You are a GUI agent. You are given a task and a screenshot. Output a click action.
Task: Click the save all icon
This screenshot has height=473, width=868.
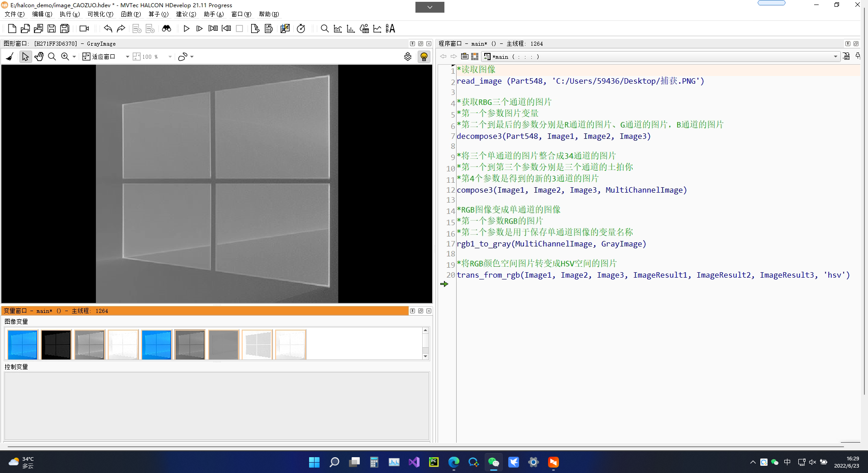(x=65, y=28)
